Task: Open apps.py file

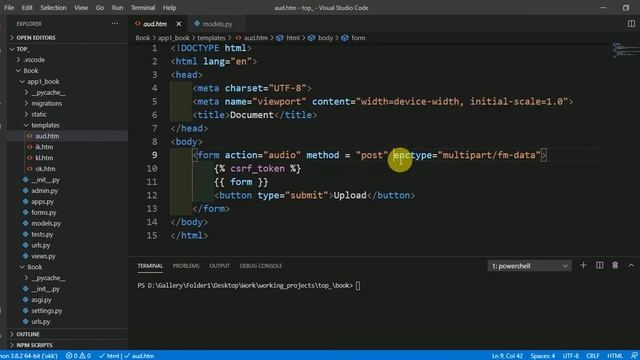Action: [67, 202]
